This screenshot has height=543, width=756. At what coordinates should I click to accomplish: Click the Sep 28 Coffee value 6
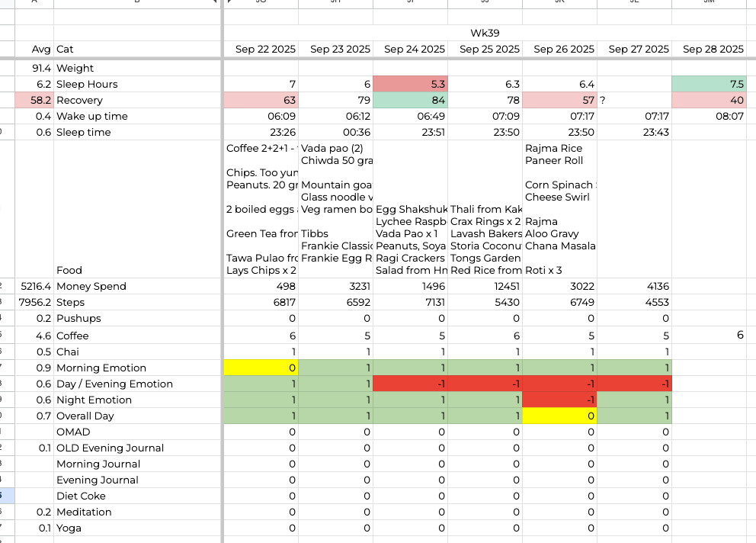coord(710,335)
